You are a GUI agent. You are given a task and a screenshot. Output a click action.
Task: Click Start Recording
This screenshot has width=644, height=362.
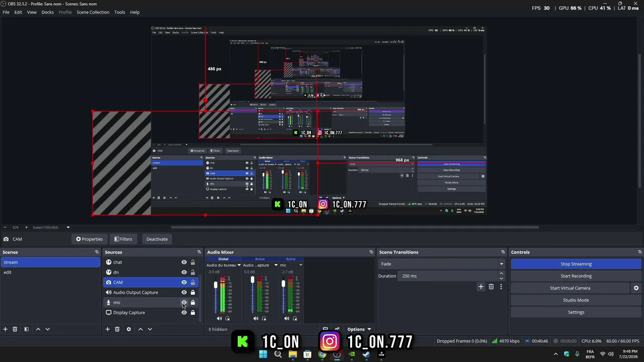576,276
